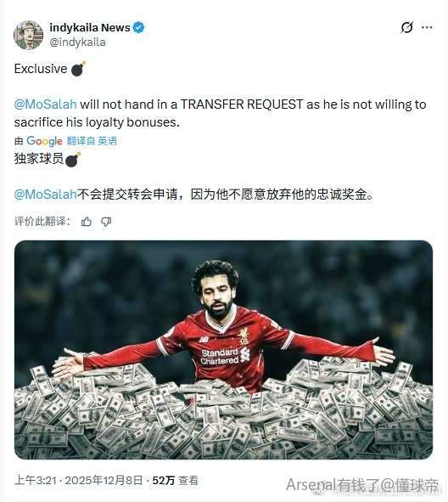Click the 评价此翻译 label

coord(42,221)
